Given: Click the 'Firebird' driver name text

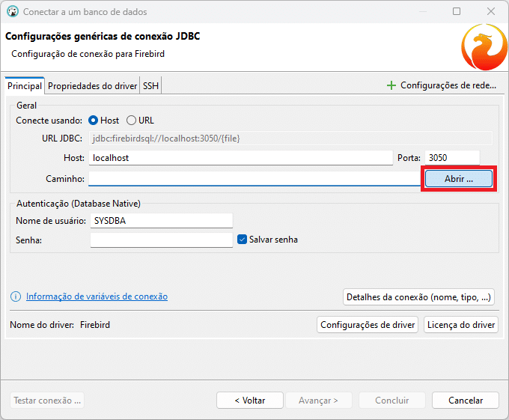Looking at the screenshot, I should 95,325.
